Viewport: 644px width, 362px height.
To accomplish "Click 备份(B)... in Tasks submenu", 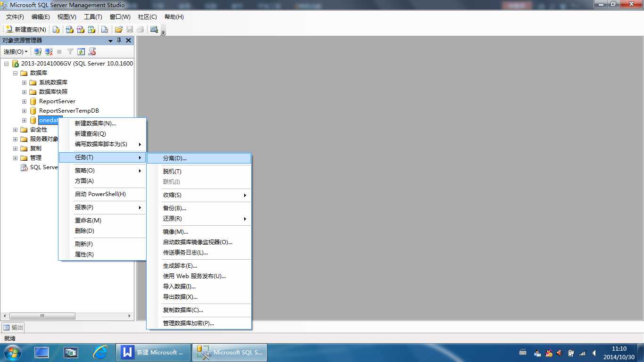I will pos(199,208).
